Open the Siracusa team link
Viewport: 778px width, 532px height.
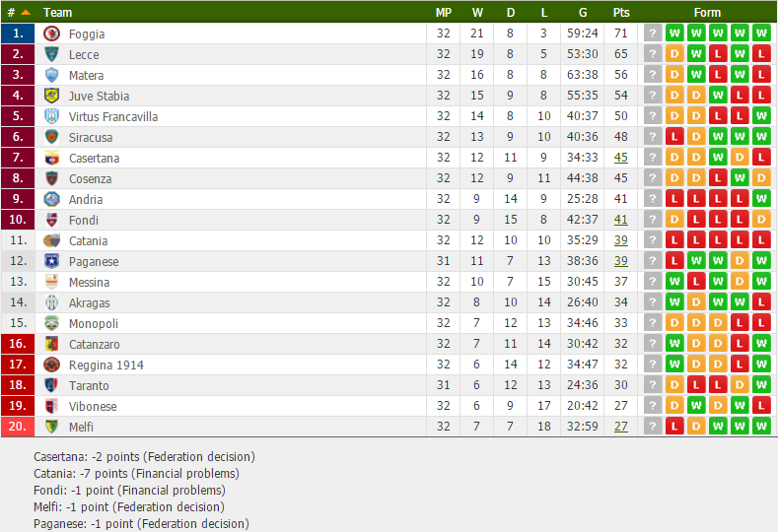91,137
